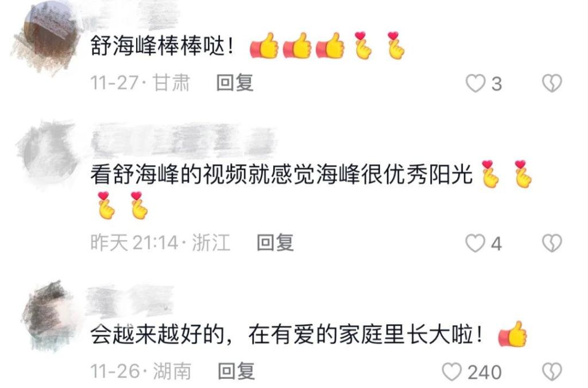Tap the thumbs-up emoji in the Hunan comment
This screenshot has width=588, height=388.
tap(512, 335)
